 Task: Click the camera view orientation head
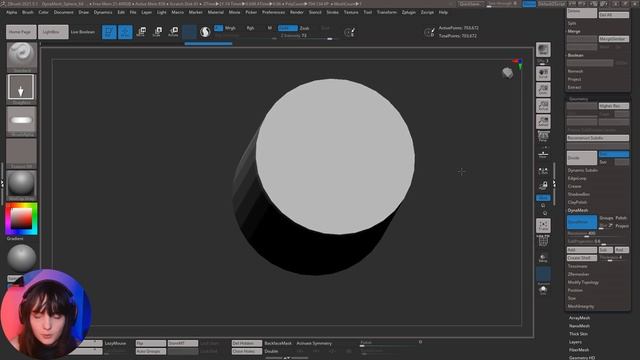click(x=508, y=73)
